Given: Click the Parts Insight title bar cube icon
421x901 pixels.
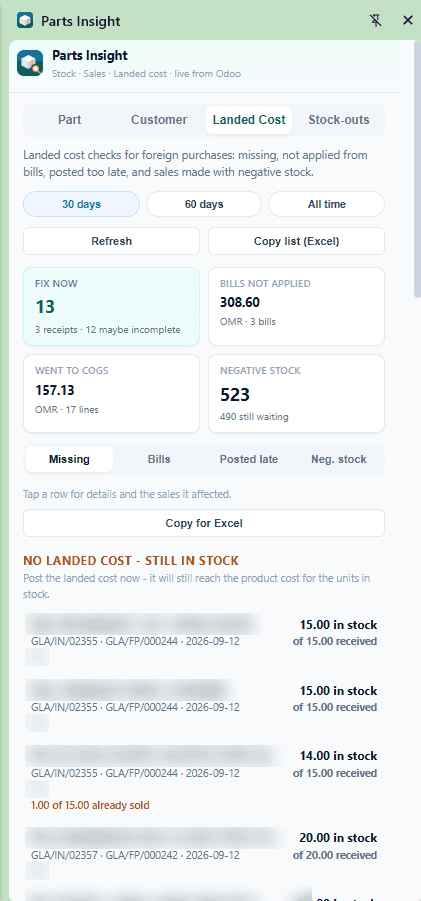Looking at the screenshot, I should tap(25, 21).
